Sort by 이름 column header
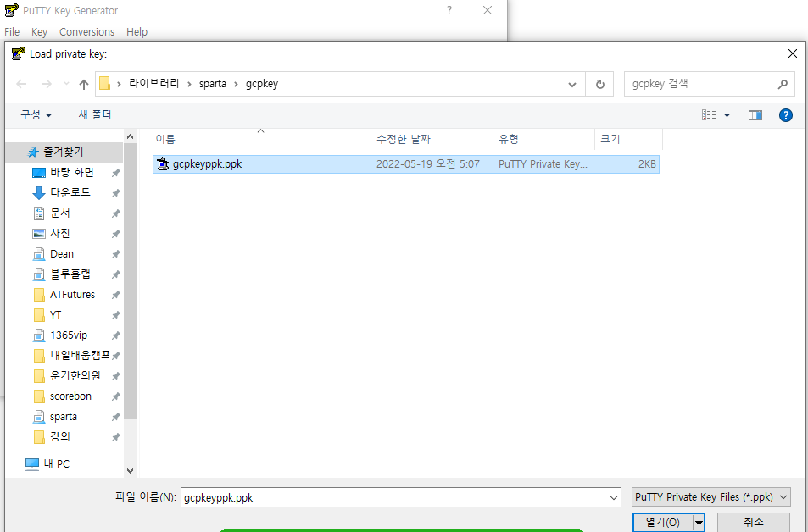The image size is (808, 532). click(x=262, y=139)
